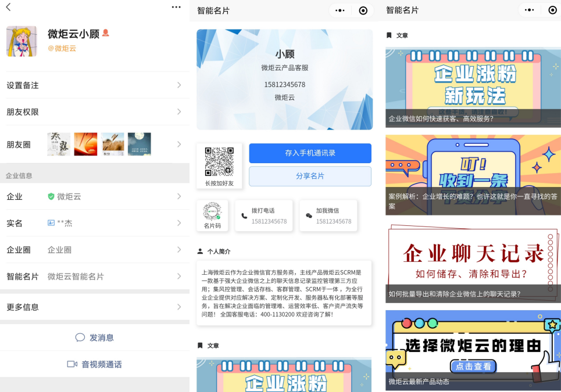The width and height of the screenshot is (561, 392).
Task: Expand the 企业 微炬云 row chevron
Action: click(179, 196)
